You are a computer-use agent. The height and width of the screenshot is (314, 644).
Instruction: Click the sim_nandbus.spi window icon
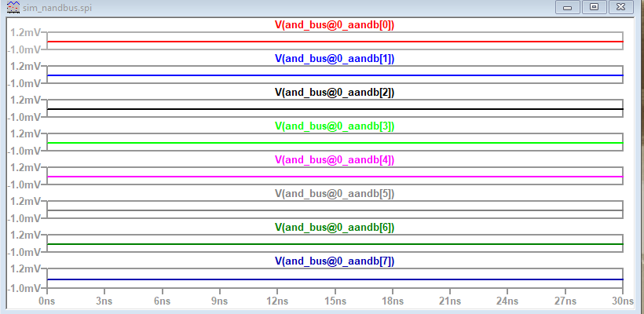coord(13,7)
